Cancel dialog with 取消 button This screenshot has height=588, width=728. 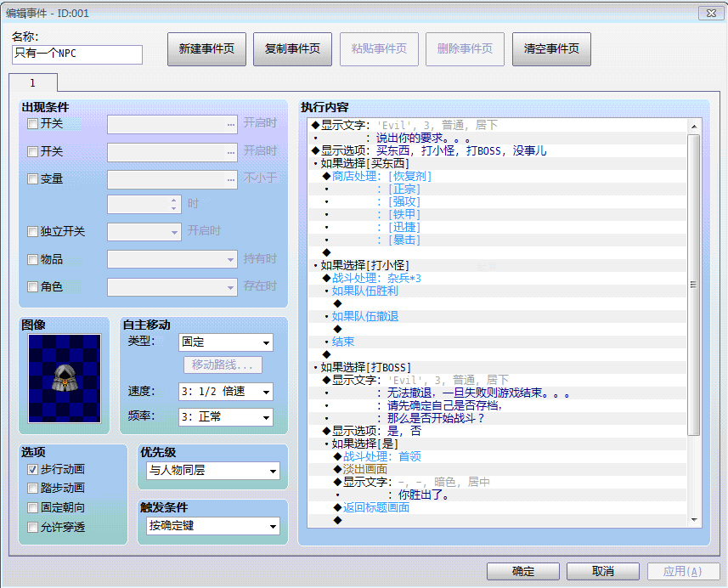pos(603,571)
